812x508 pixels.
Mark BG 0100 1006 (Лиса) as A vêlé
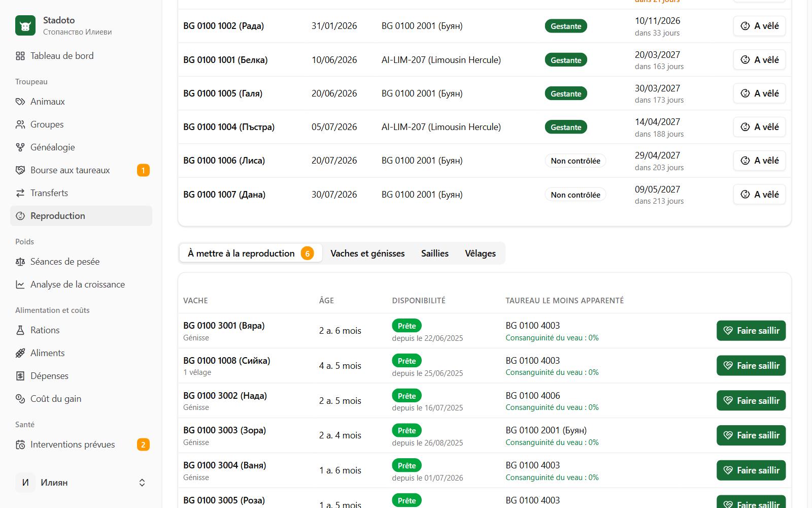coord(759,161)
